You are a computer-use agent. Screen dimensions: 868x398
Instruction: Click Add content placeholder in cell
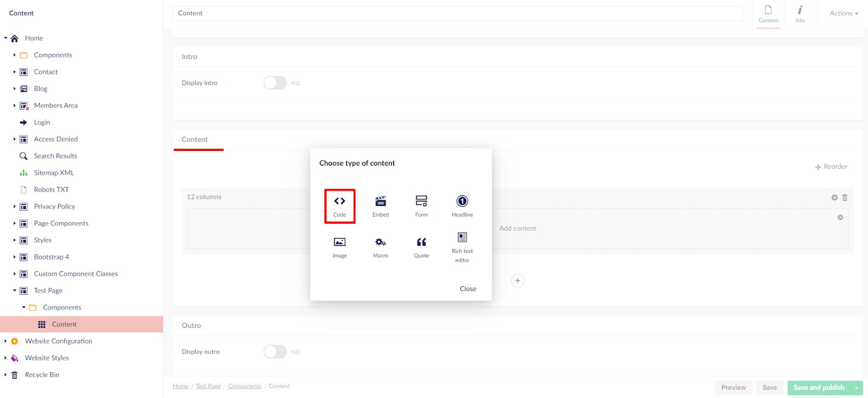518,229
